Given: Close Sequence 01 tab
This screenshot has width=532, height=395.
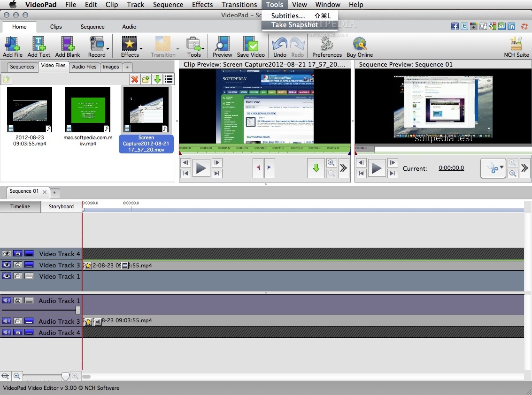Looking at the screenshot, I should (x=45, y=191).
